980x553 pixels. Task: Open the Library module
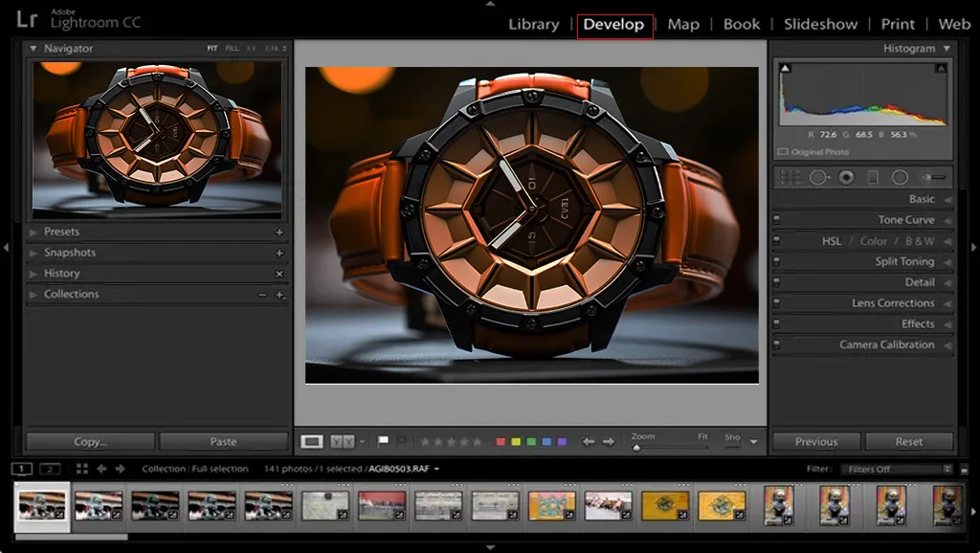tap(534, 24)
